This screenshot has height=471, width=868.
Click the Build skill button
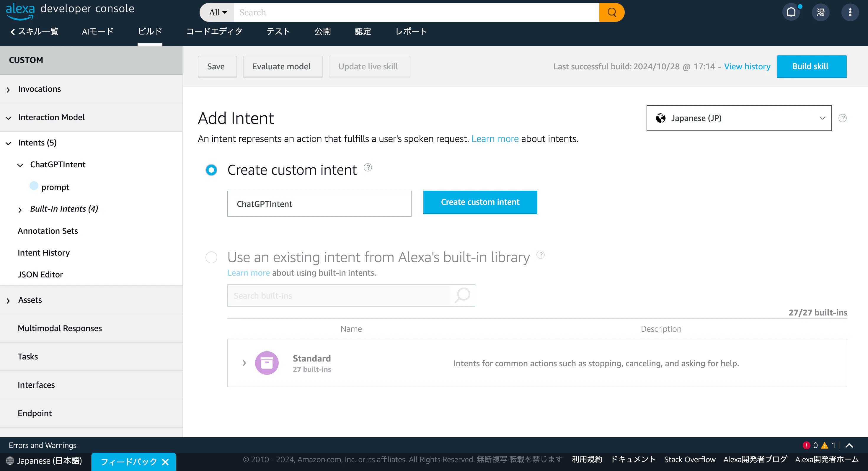[x=812, y=66]
